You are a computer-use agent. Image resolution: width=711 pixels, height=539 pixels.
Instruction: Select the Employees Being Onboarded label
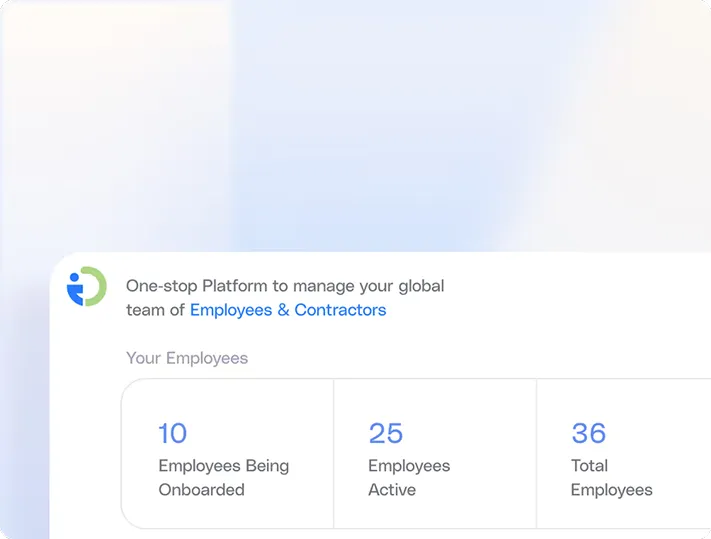coord(224,478)
